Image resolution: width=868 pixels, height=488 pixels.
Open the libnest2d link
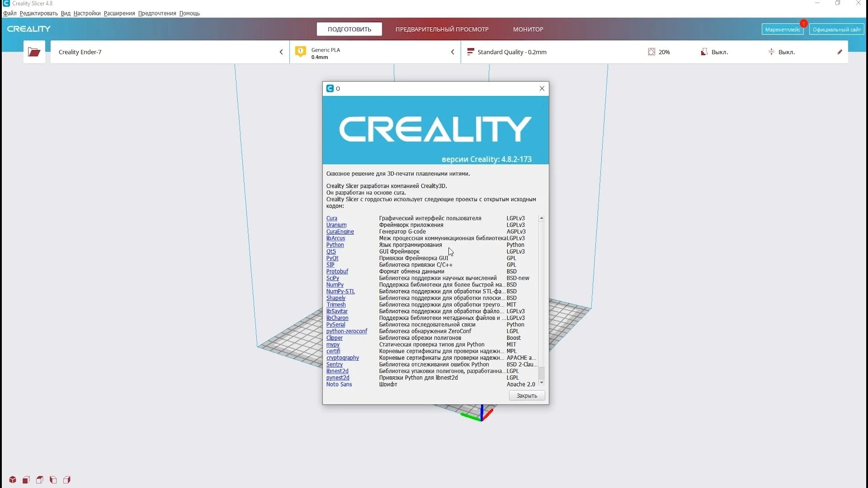coord(337,371)
